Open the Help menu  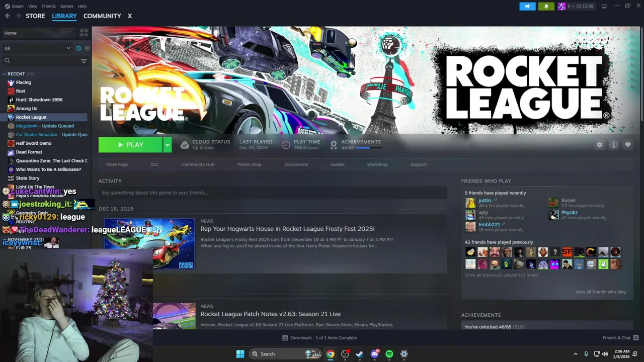click(x=83, y=6)
